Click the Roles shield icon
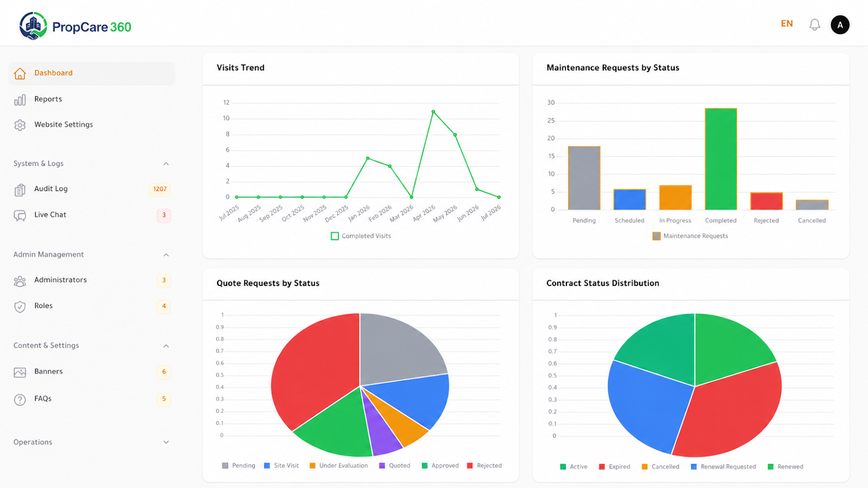The height and width of the screenshot is (488, 868). [20, 306]
